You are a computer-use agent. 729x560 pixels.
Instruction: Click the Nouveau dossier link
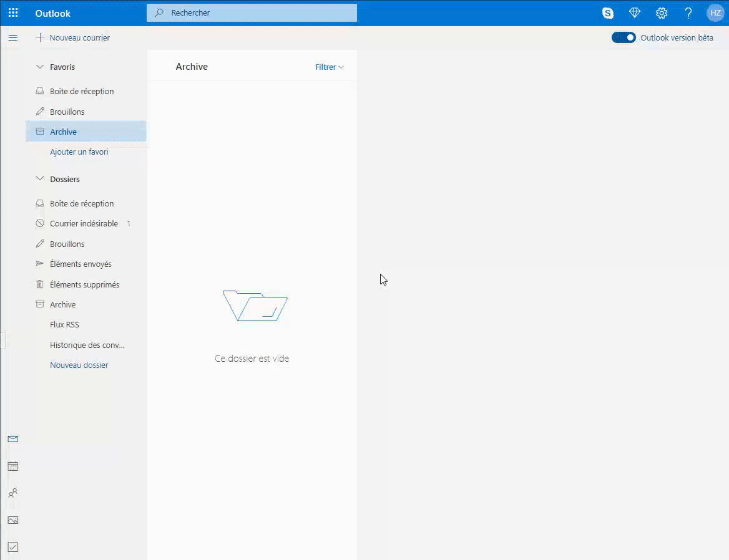[x=79, y=365]
